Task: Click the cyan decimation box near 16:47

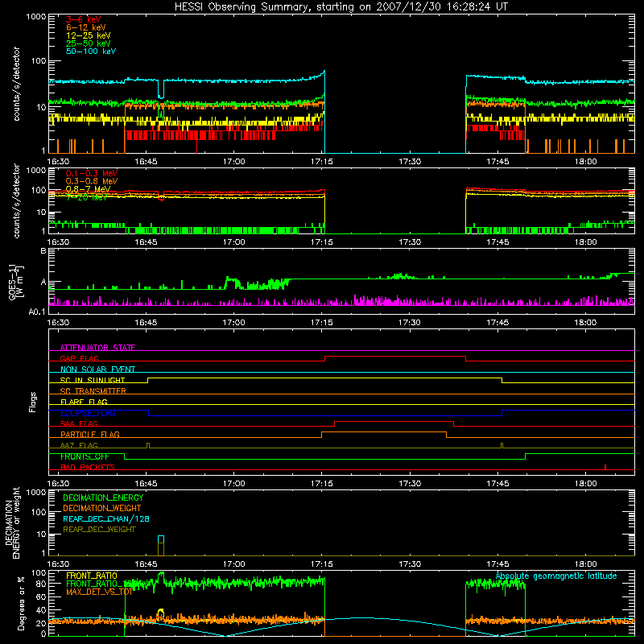Action: point(160,539)
